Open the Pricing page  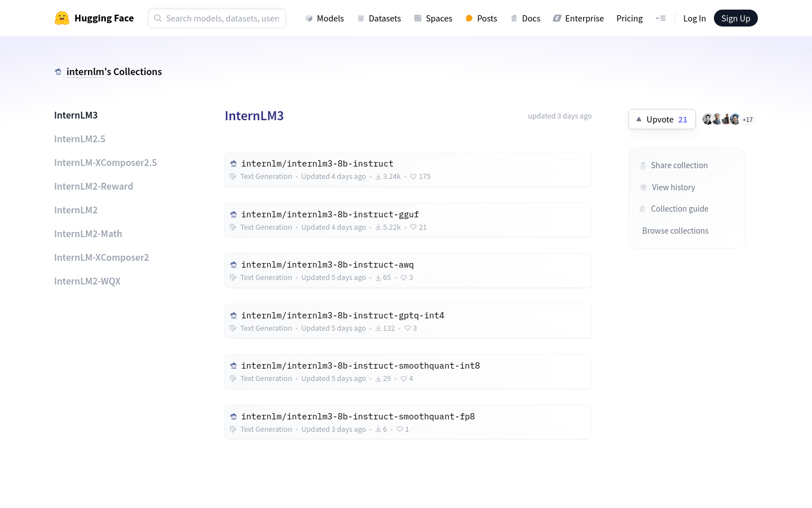tap(629, 19)
